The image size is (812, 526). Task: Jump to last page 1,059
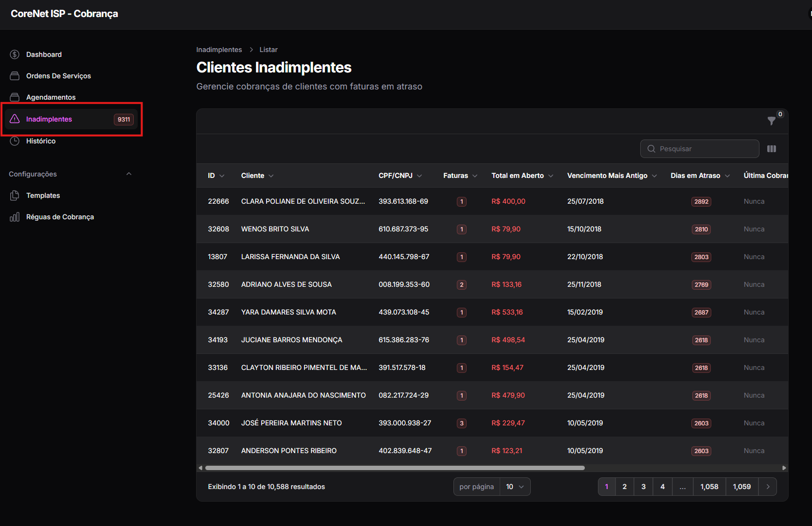742,487
